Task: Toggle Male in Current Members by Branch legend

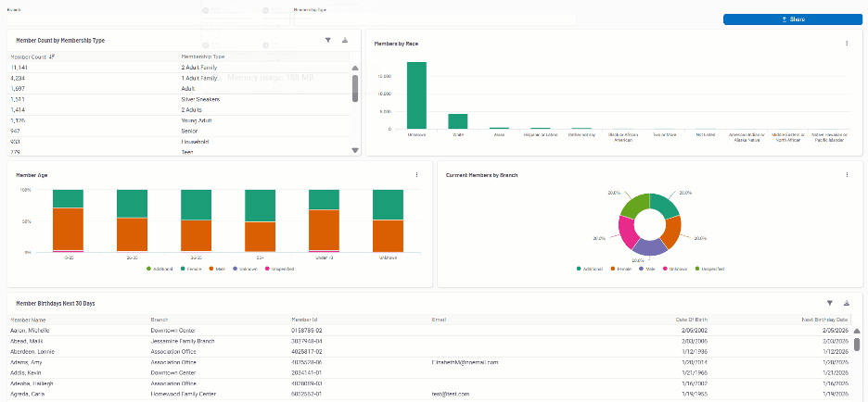Action: (x=652, y=269)
